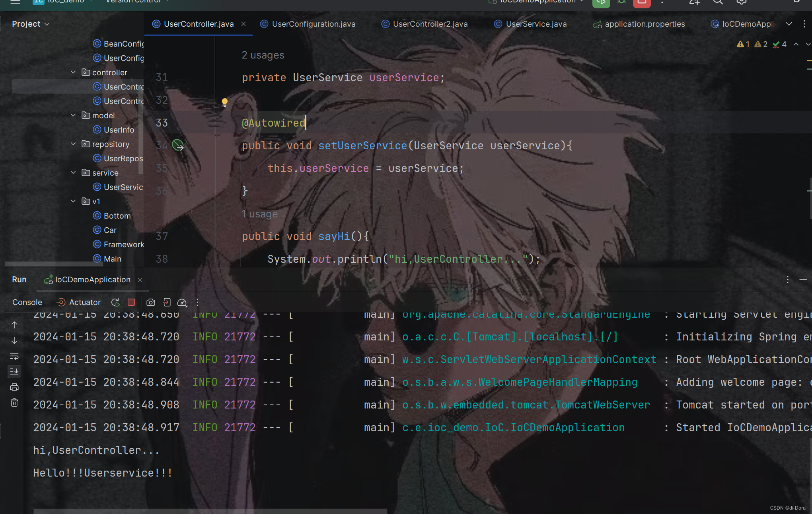812x514 pixels.
Task: Click the typo indicator showing 4
Action: click(779, 44)
